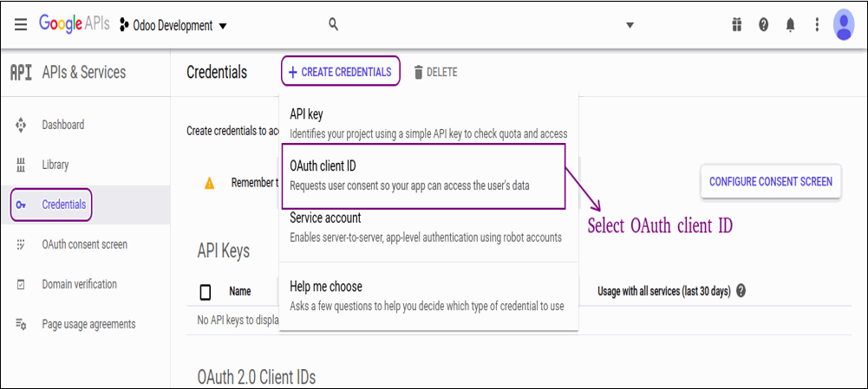Open the help question mark icon
868x389 pixels.
pyautogui.click(x=763, y=25)
